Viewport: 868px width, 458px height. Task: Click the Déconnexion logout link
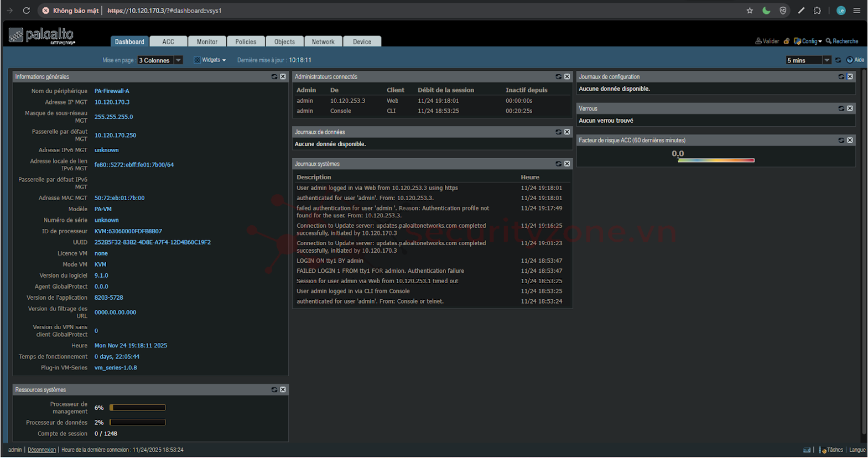[41, 450]
